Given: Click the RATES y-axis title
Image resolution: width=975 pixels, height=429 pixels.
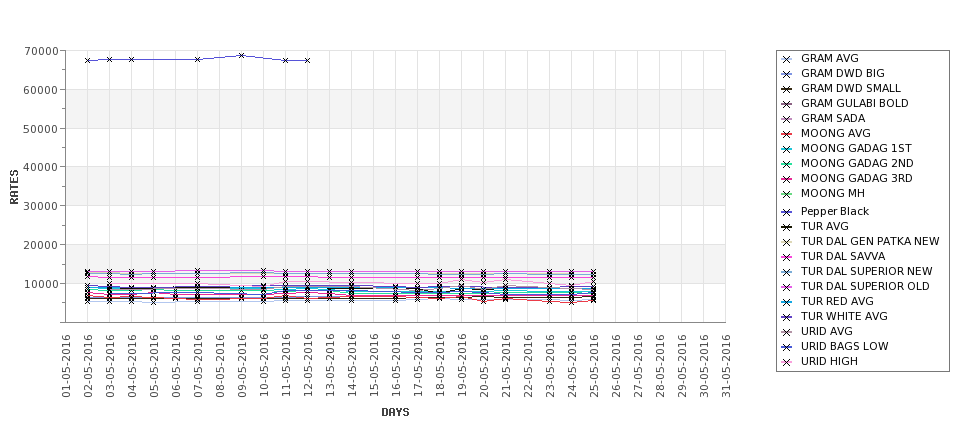Looking at the screenshot, I should click(14, 187).
